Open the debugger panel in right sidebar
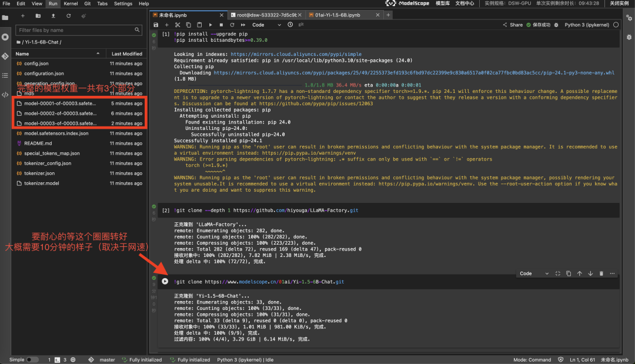This screenshot has height=364, width=635. (x=629, y=37)
